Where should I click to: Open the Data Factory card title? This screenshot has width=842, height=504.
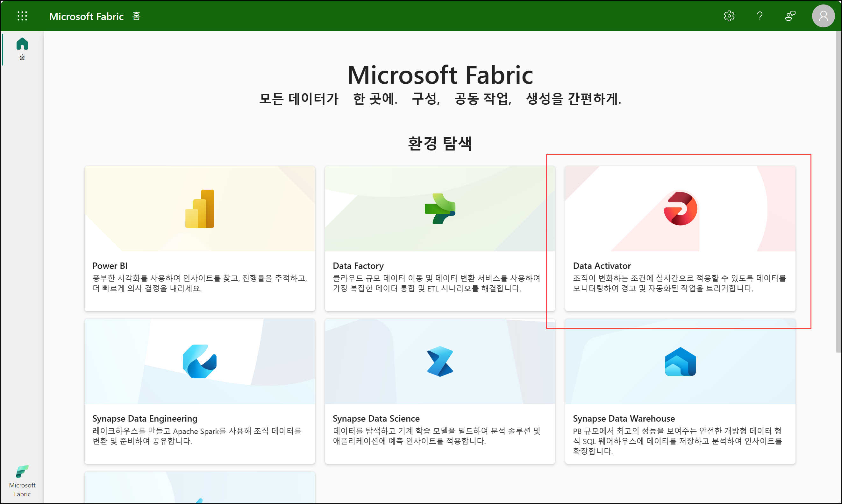pyautogui.click(x=358, y=266)
